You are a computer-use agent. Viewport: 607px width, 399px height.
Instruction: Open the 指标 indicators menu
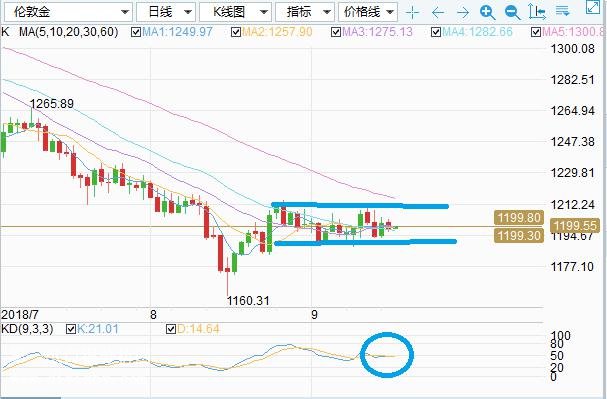coord(305,12)
